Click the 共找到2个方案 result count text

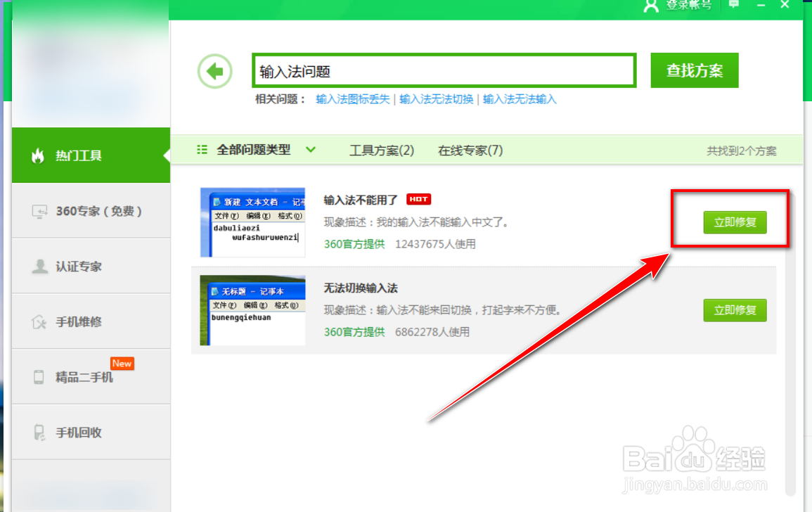pyautogui.click(x=742, y=151)
